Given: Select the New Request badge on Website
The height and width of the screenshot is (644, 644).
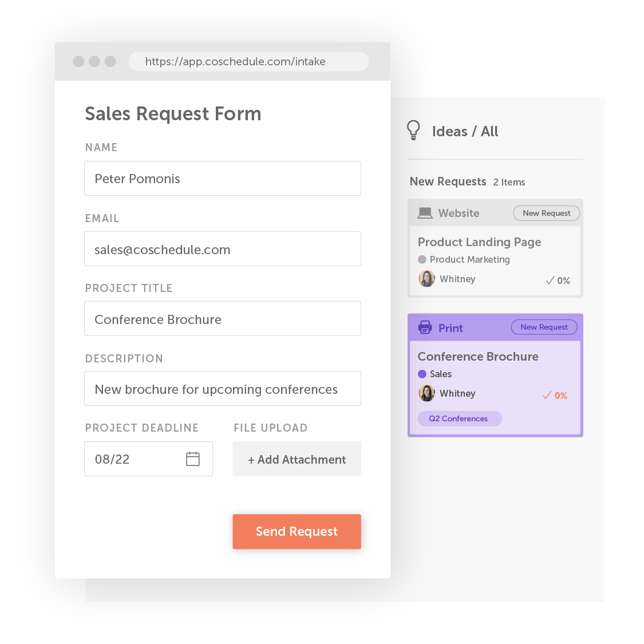Looking at the screenshot, I should 546,213.
